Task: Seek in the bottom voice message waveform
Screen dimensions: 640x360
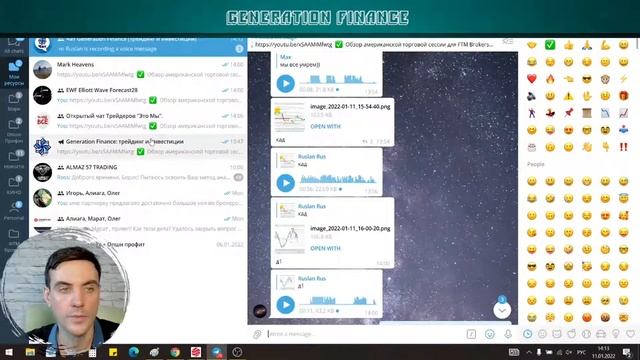Action: click(338, 301)
